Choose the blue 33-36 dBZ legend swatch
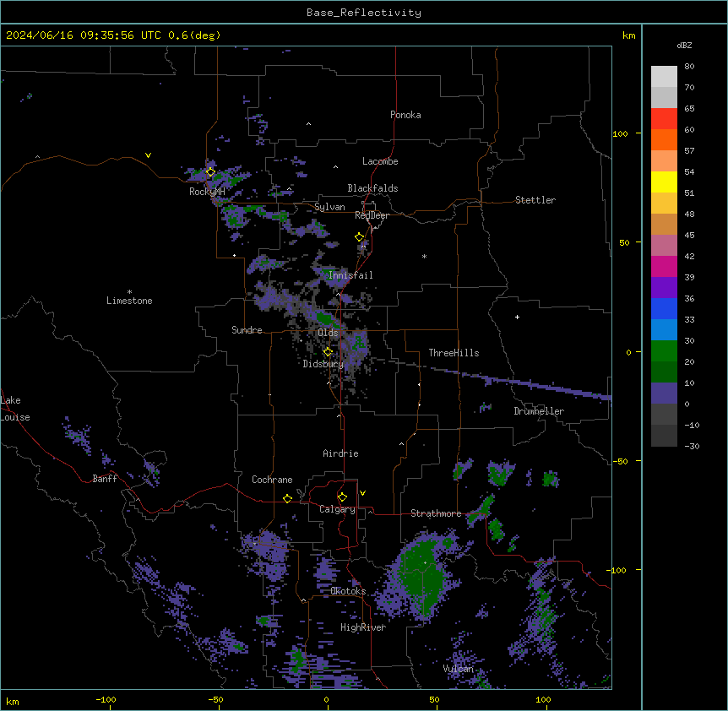 coord(664,308)
